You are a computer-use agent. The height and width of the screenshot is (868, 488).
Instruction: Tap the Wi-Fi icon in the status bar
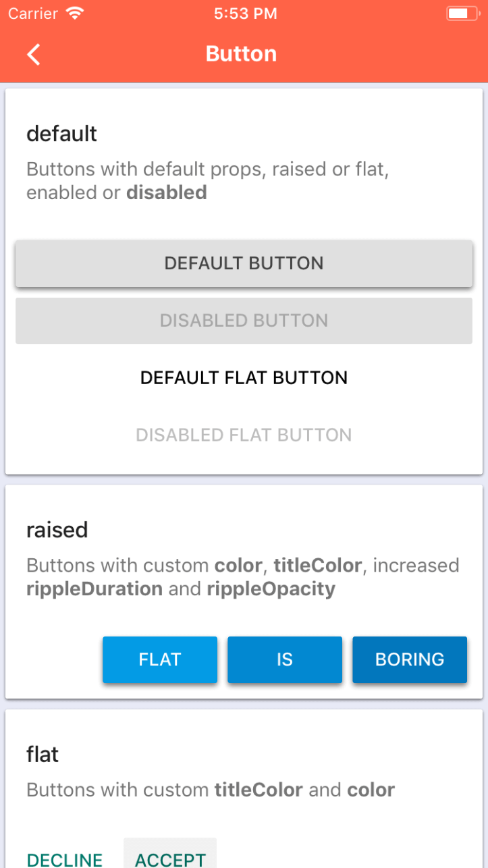76,13
